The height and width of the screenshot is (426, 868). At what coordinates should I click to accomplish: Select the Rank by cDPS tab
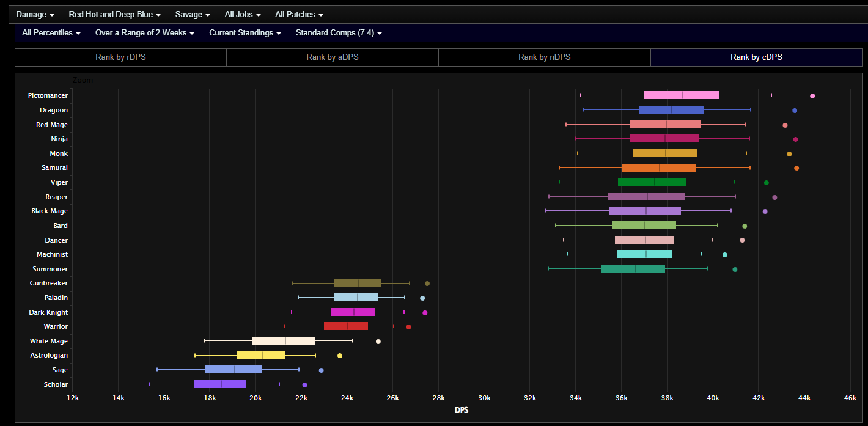tap(756, 57)
